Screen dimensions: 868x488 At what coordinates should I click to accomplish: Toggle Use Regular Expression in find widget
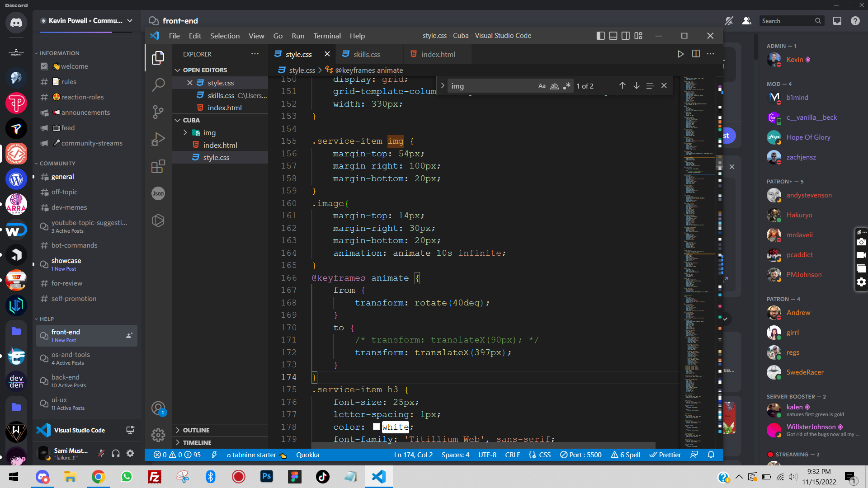pyautogui.click(x=567, y=86)
